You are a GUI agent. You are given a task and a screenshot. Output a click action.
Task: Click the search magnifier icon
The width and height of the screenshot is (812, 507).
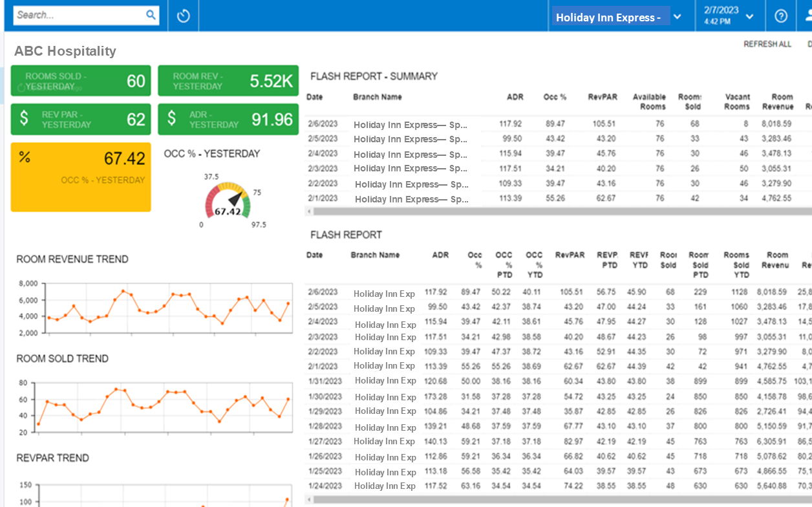point(151,15)
